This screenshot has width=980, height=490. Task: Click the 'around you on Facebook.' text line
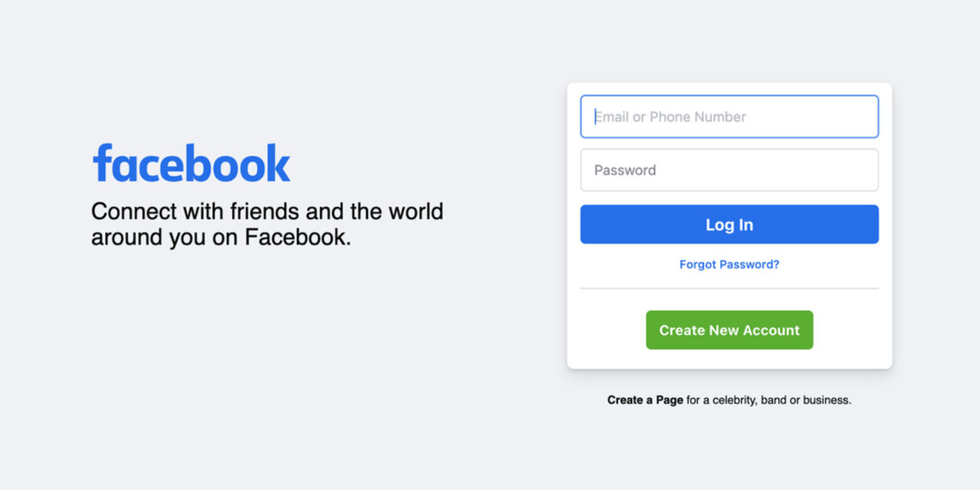221,237
